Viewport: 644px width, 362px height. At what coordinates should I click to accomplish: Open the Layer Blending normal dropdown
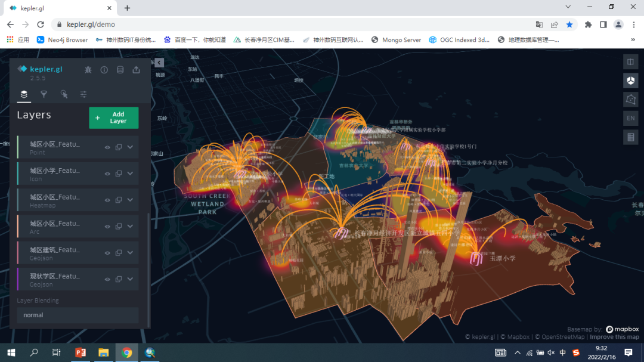click(x=78, y=315)
